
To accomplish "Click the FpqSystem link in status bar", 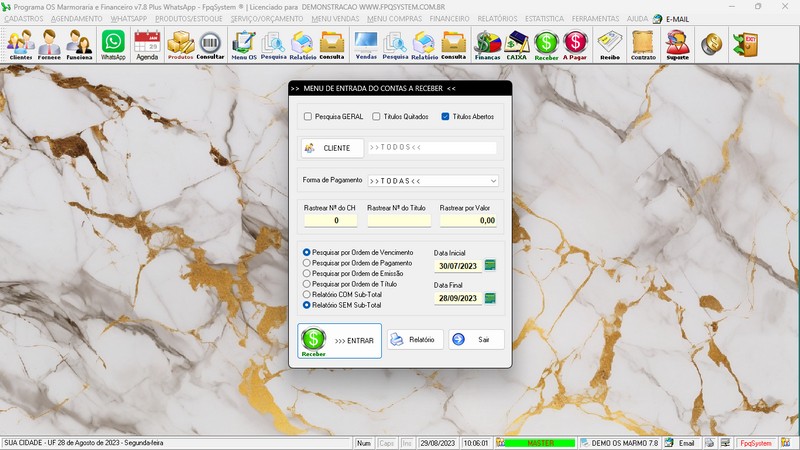I will click(756, 443).
